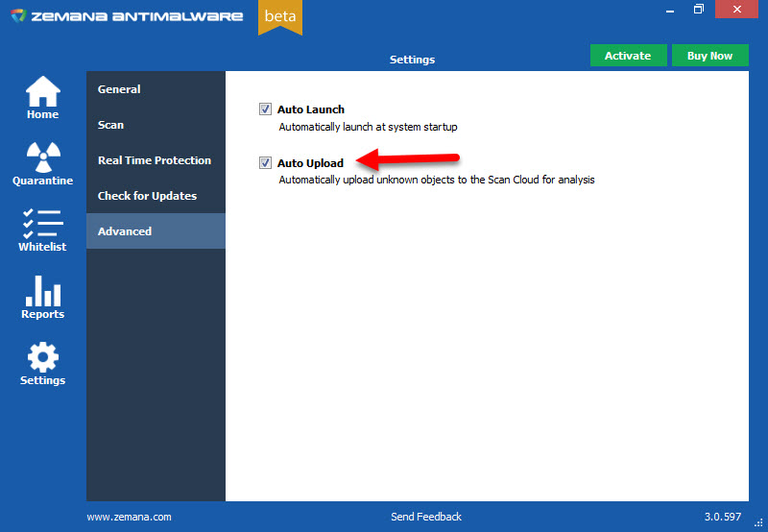The width and height of the screenshot is (768, 532).
Task: Click 'Automatically upload unknown objects' description
Action: [437, 180]
